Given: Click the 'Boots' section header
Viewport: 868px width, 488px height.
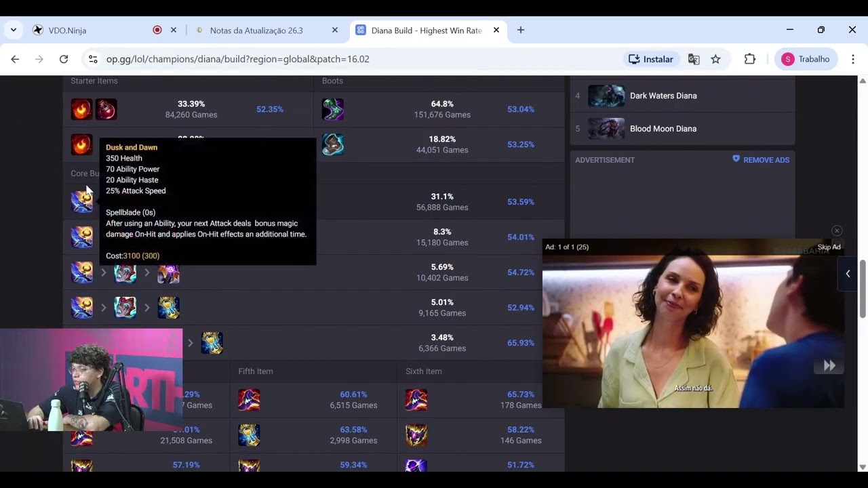Looking at the screenshot, I should (332, 81).
